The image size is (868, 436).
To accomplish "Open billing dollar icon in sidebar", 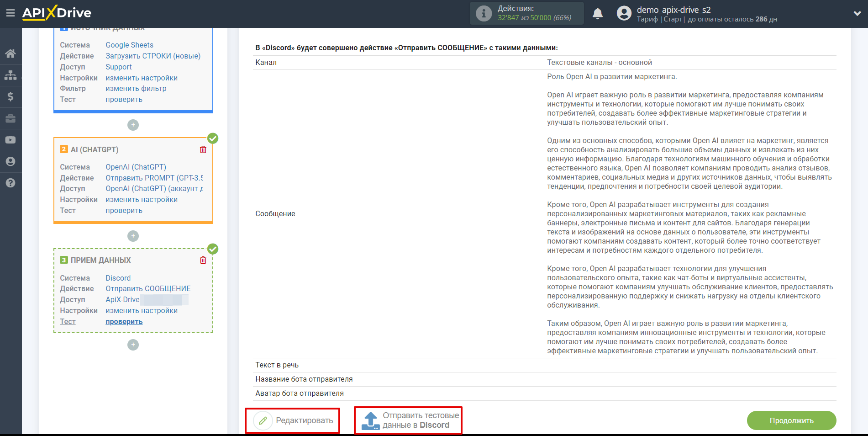I will [x=11, y=96].
